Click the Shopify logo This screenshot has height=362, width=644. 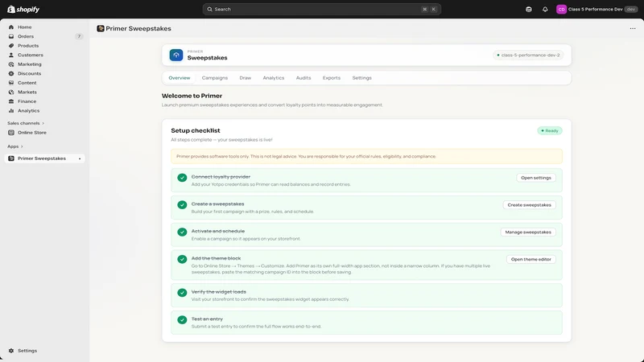(23, 9)
